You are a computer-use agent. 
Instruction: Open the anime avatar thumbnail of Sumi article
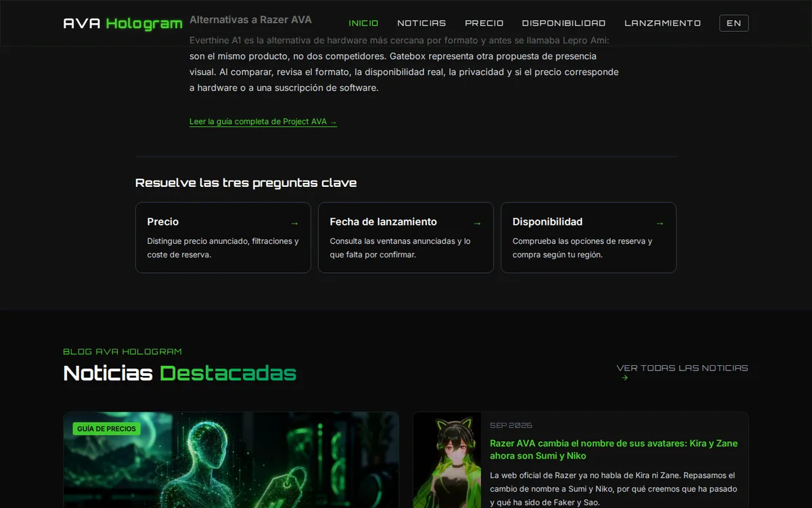[x=447, y=460]
